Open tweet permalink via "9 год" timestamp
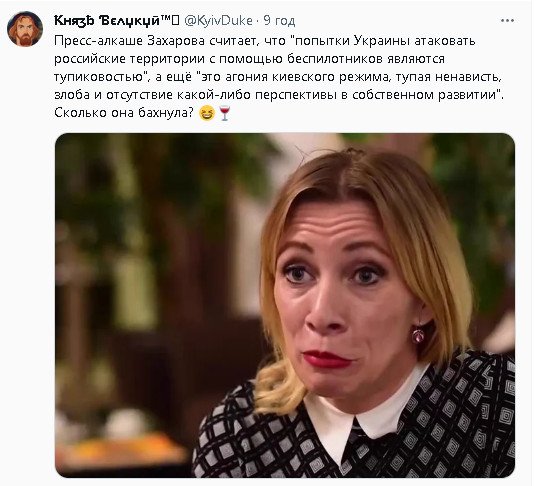The height and width of the screenshot is (486, 543). click(x=279, y=21)
